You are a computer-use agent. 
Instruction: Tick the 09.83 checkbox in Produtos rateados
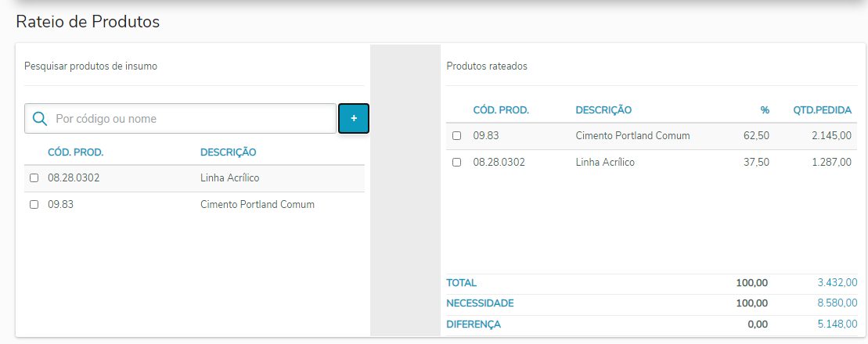coord(457,136)
